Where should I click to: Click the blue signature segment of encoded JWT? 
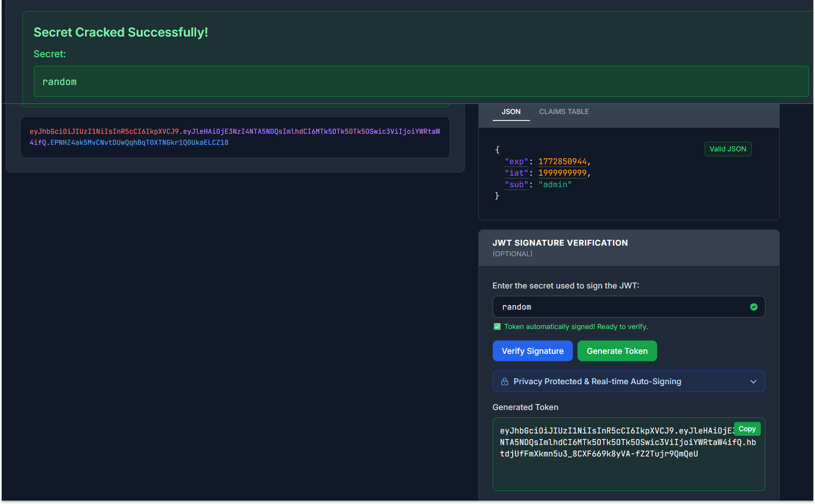coord(139,143)
